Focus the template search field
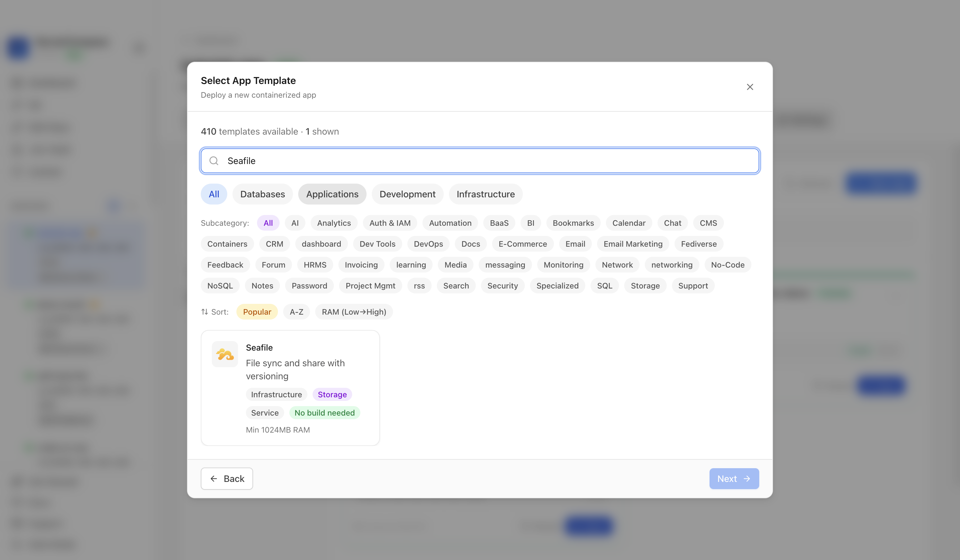 [480, 161]
